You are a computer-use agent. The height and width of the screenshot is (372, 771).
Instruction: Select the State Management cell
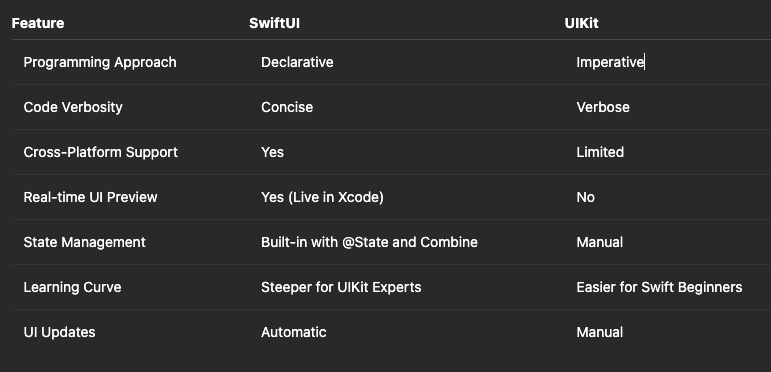click(85, 242)
